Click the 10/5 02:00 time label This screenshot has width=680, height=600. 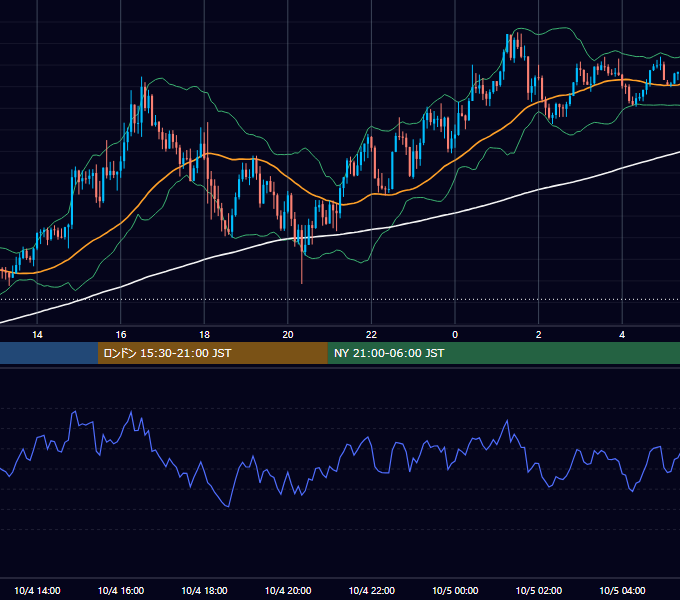(539, 590)
